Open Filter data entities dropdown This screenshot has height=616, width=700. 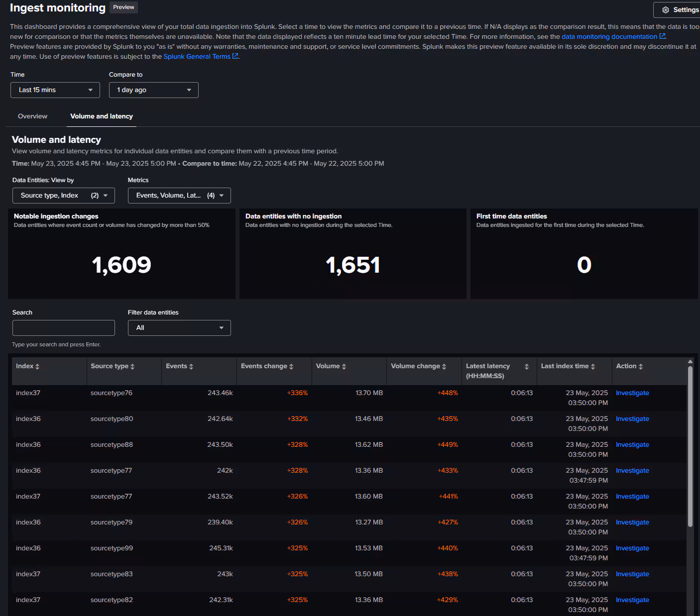click(x=179, y=328)
